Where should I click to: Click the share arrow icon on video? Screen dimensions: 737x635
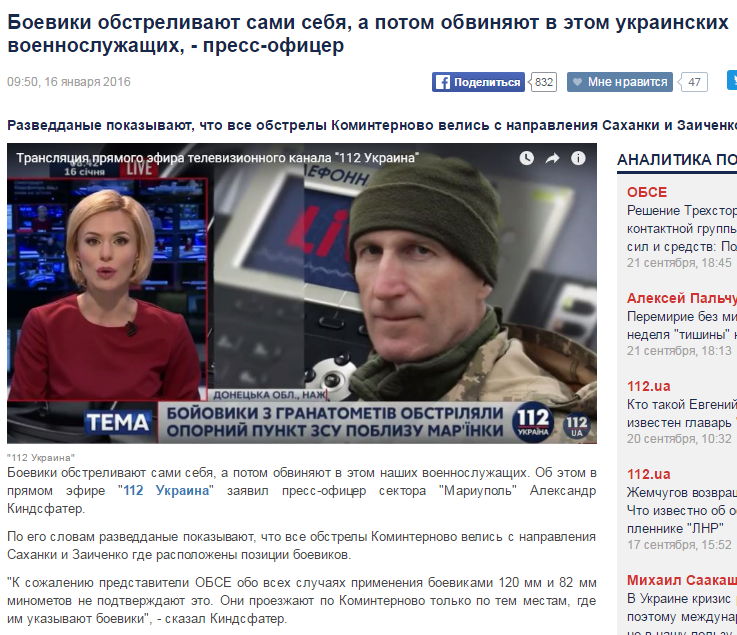point(552,158)
